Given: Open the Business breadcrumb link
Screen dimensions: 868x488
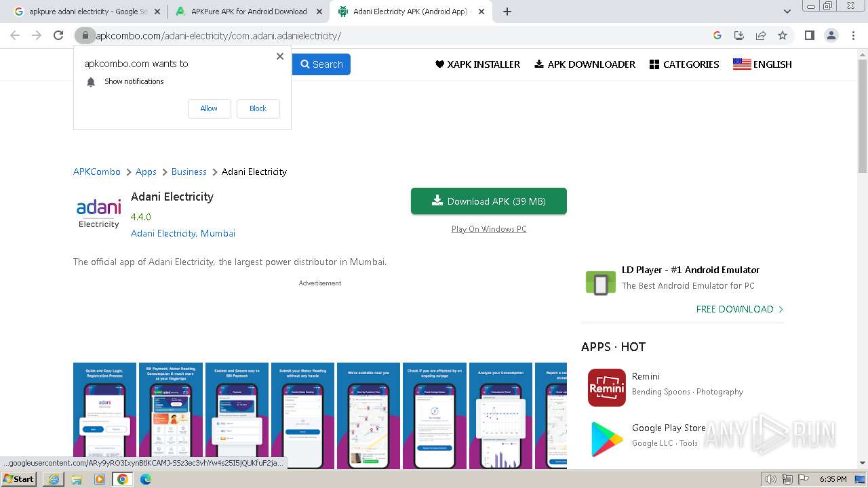Looking at the screenshot, I should coord(189,171).
